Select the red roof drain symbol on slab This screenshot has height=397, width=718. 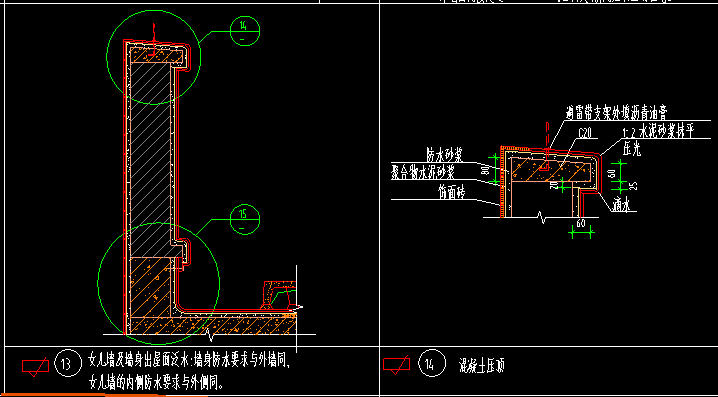277,295
